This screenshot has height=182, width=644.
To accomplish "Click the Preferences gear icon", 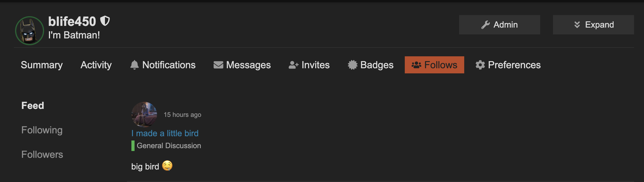I will [480, 65].
